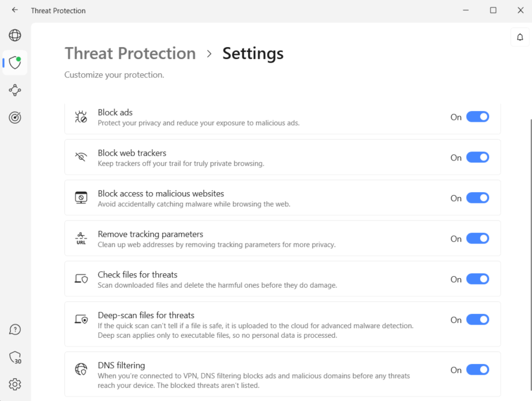
Task: Select the Threat Protection shield icon
Action: (x=15, y=63)
